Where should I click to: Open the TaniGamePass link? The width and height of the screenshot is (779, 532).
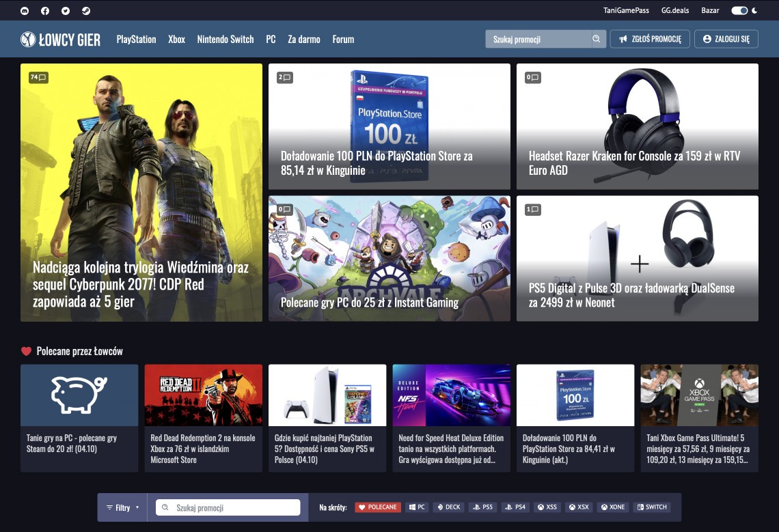pos(626,10)
